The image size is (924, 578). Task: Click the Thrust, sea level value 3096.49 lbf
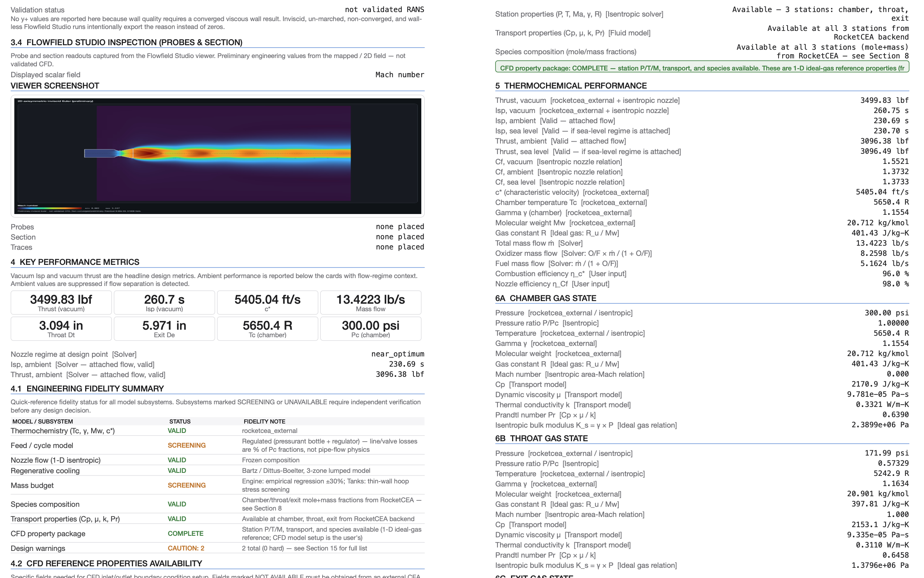[x=885, y=151]
